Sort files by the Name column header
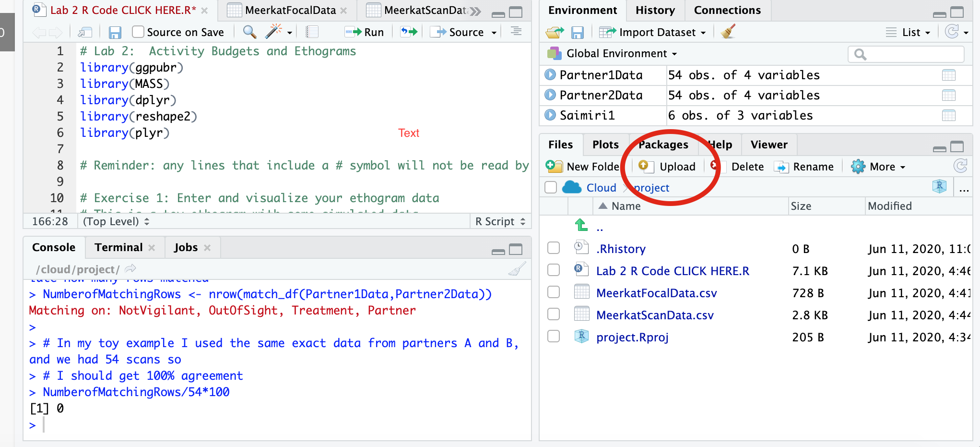Screen dimensions: 980x447 click(x=626, y=206)
